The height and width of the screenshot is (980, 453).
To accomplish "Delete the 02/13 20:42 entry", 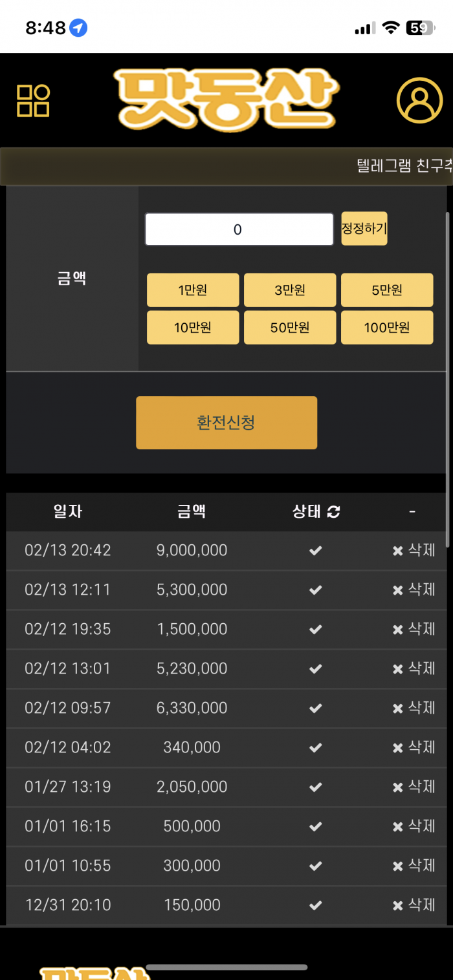I will 414,550.
